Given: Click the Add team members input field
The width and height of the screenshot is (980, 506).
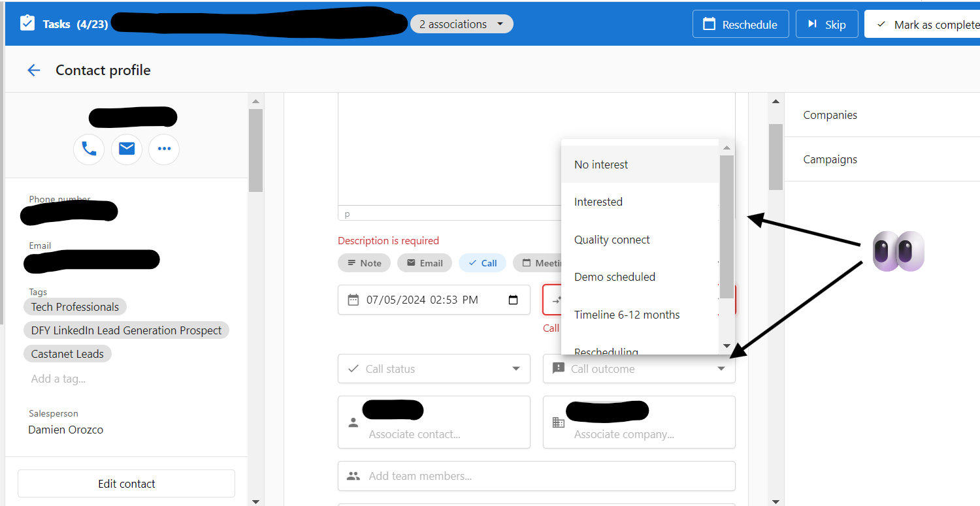Looking at the screenshot, I should pyautogui.click(x=536, y=476).
